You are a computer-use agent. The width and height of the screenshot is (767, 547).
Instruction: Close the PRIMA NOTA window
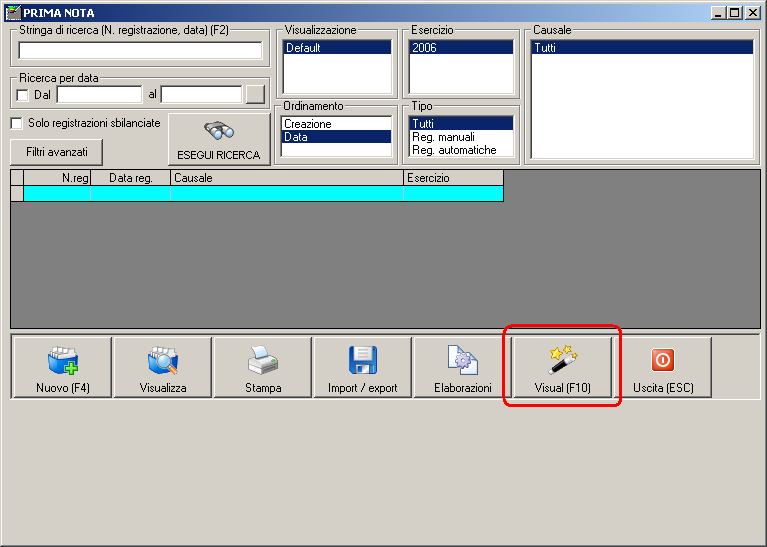pos(752,13)
